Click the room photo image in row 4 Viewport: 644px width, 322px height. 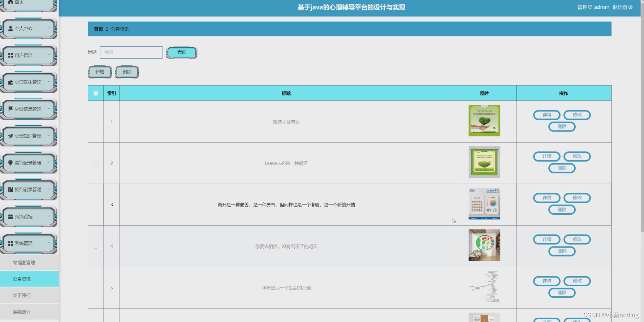[x=484, y=245]
